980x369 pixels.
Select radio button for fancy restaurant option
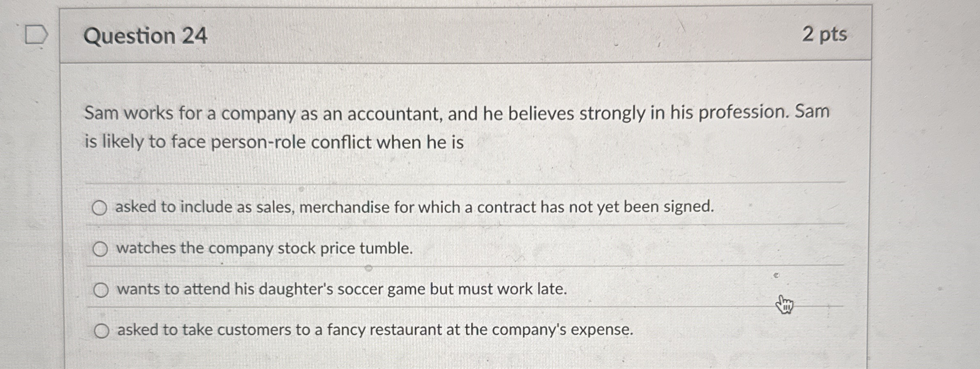[102, 331]
